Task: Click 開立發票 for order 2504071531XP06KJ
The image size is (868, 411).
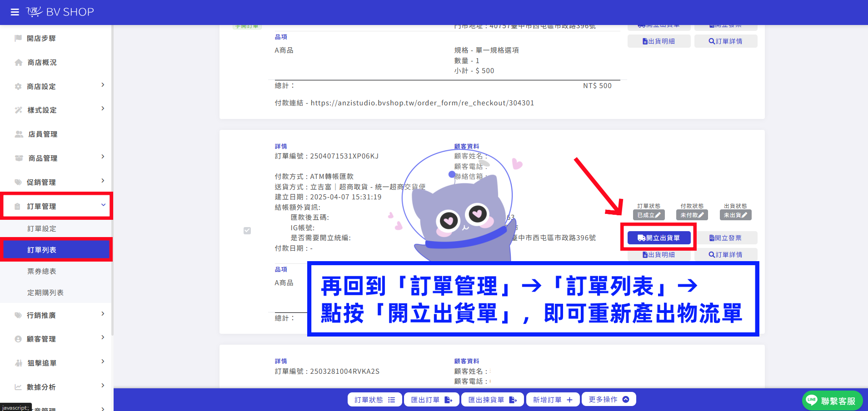Action: [x=726, y=238]
